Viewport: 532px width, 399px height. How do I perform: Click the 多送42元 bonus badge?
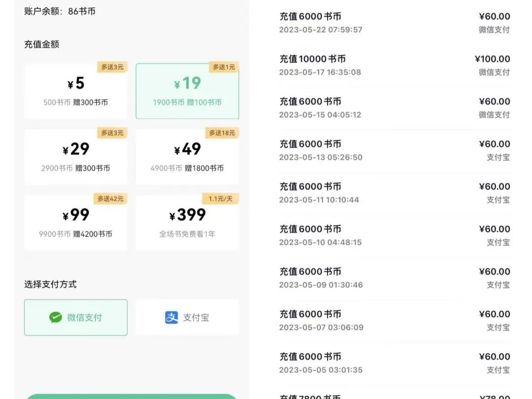click(x=110, y=199)
